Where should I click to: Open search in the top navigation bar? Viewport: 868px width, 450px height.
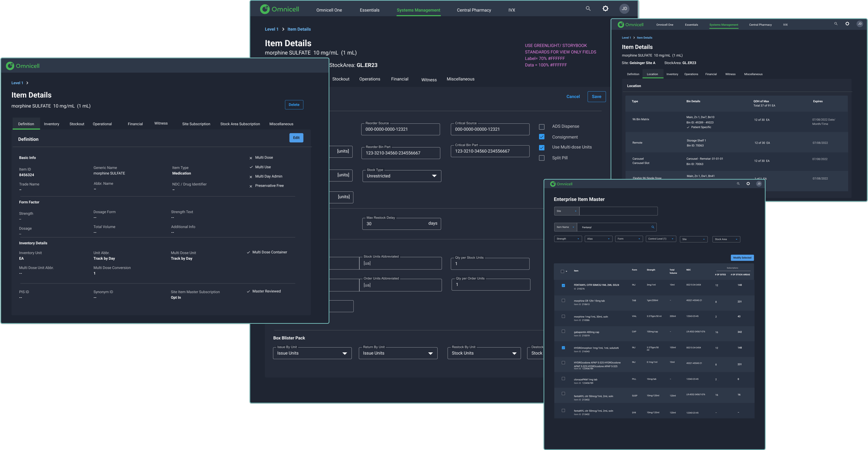point(588,8)
